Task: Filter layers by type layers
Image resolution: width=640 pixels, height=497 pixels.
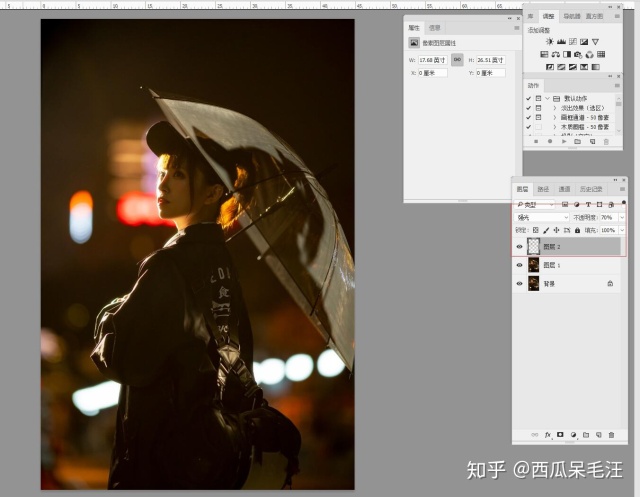Action: pos(588,204)
